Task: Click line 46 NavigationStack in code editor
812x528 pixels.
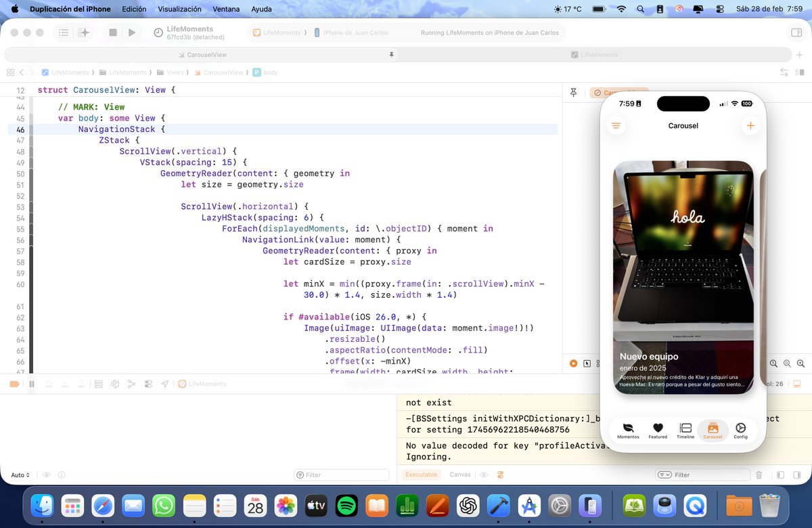Action: click(122, 129)
